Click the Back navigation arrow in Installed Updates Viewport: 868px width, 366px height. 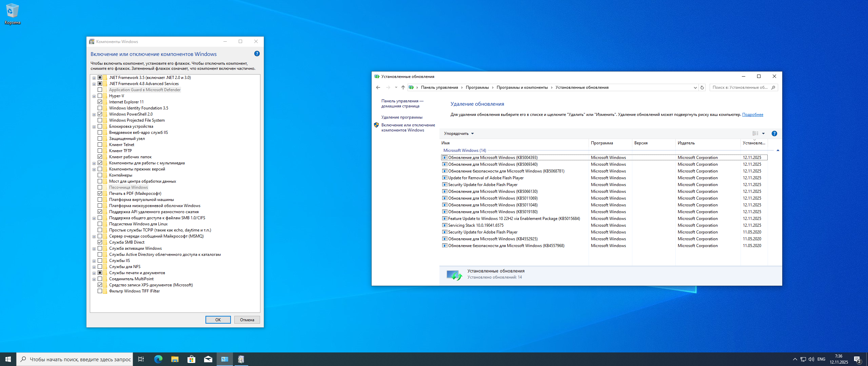pyautogui.click(x=378, y=87)
